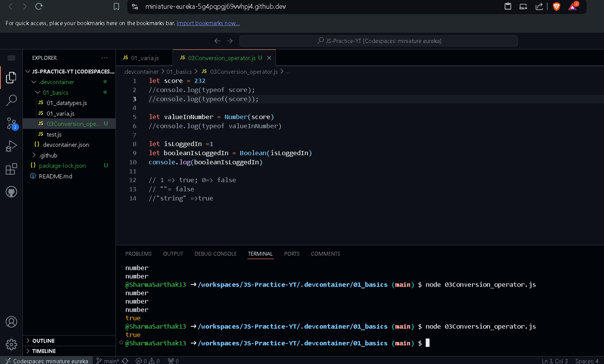The image size is (604, 364).
Task: Open Source Control view with 2 badge
Action: point(11,123)
